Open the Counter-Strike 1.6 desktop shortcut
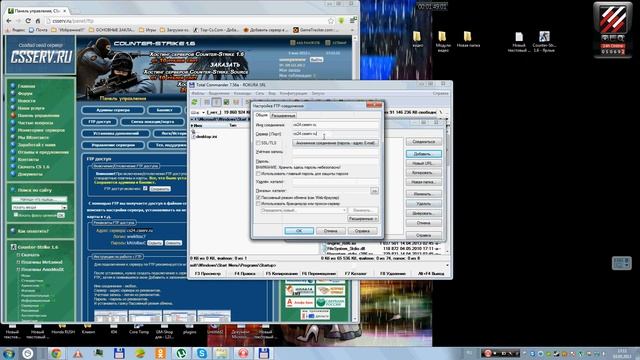 [x=544, y=41]
